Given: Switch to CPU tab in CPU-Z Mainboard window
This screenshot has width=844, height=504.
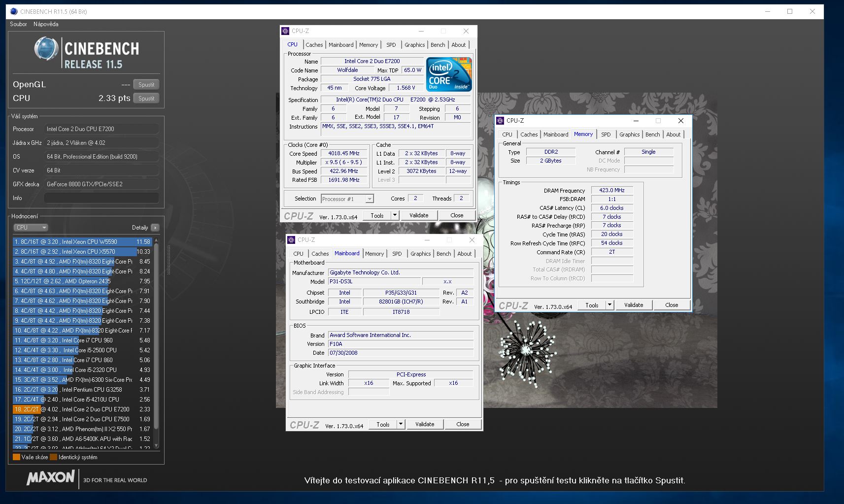Looking at the screenshot, I should coord(298,254).
